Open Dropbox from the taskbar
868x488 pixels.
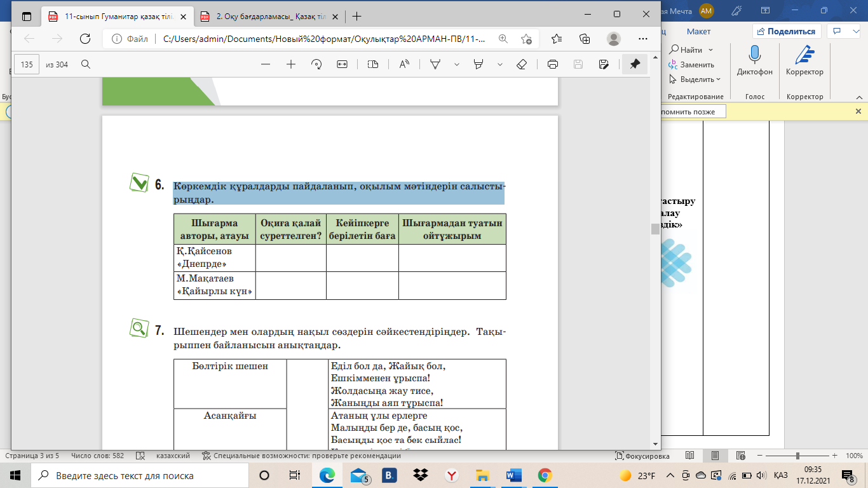(x=419, y=475)
